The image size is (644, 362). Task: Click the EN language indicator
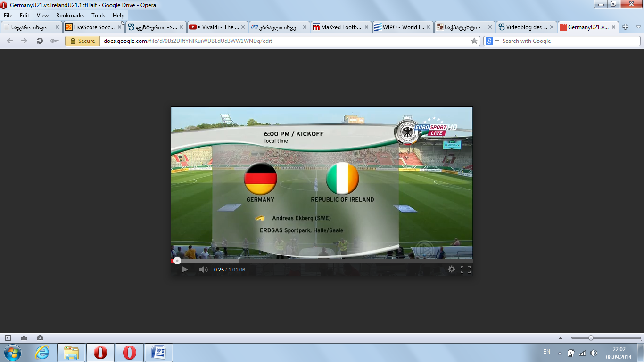tap(546, 352)
